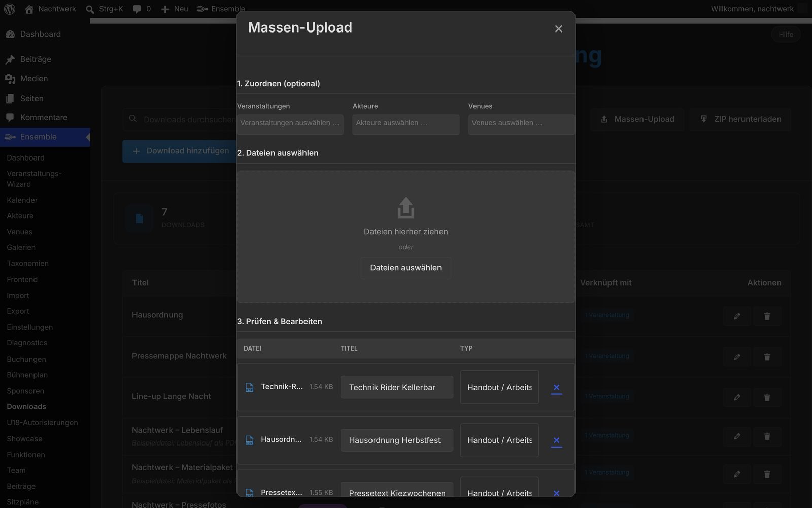The image size is (812, 508).
Task: Open Galerien submenu item
Action: click(x=21, y=247)
